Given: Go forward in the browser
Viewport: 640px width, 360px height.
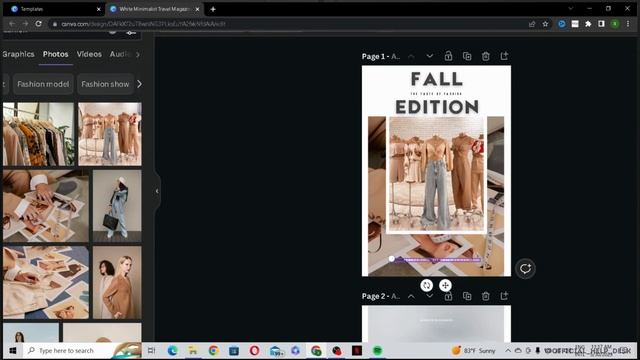Looking at the screenshot, I should (x=25, y=24).
